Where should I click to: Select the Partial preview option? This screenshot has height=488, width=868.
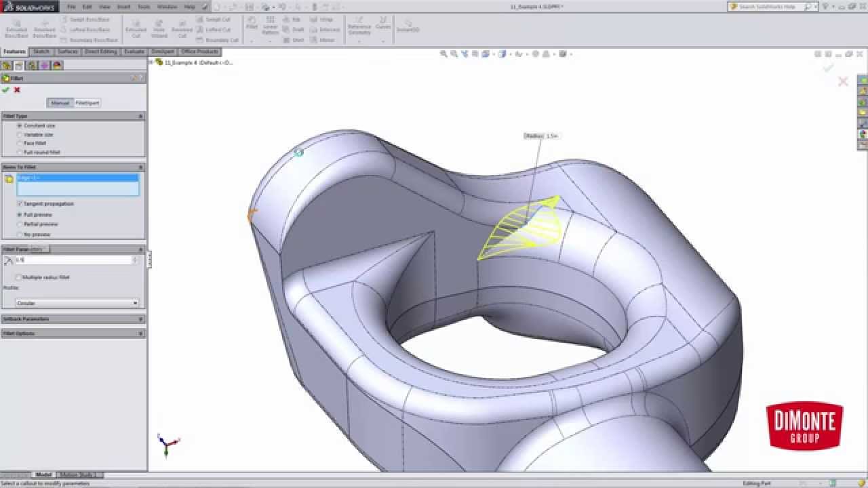tap(37, 224)
